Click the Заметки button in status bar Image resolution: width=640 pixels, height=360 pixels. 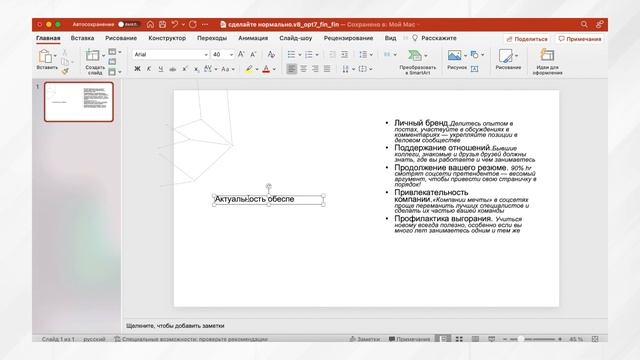(364, 339)
